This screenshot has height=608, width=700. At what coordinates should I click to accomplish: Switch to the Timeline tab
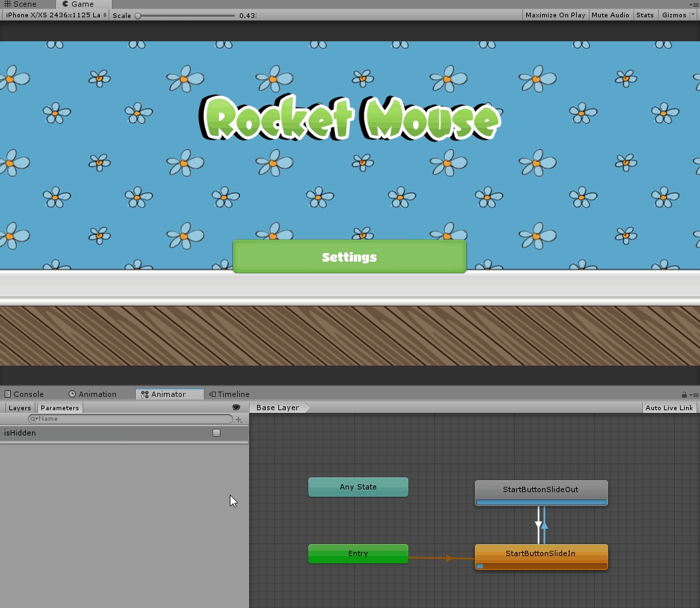point(229,394)
